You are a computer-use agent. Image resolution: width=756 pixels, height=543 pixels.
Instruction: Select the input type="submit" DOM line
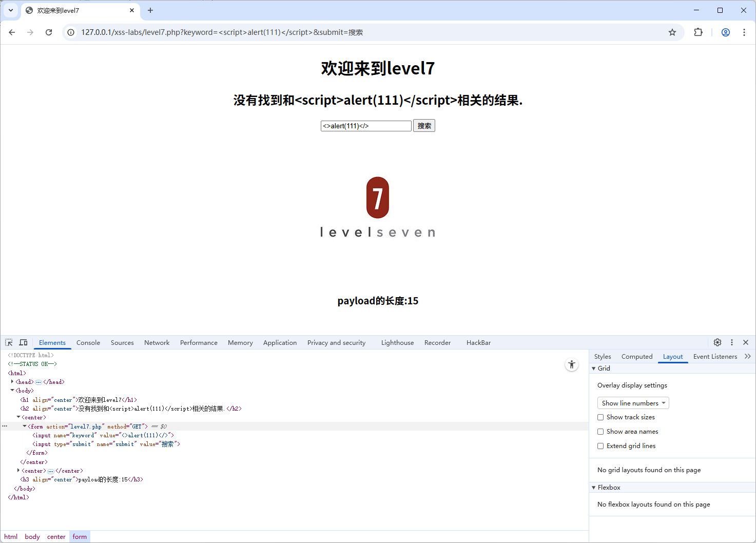pyautogui.click(x=106, y=444)
